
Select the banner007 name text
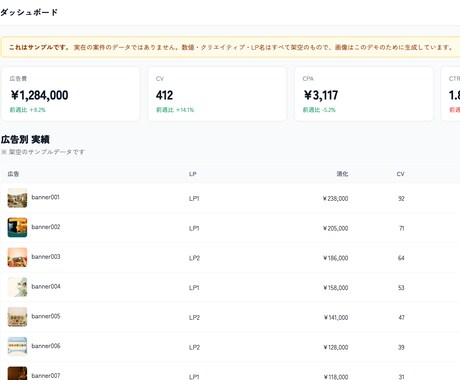[46, 376]
